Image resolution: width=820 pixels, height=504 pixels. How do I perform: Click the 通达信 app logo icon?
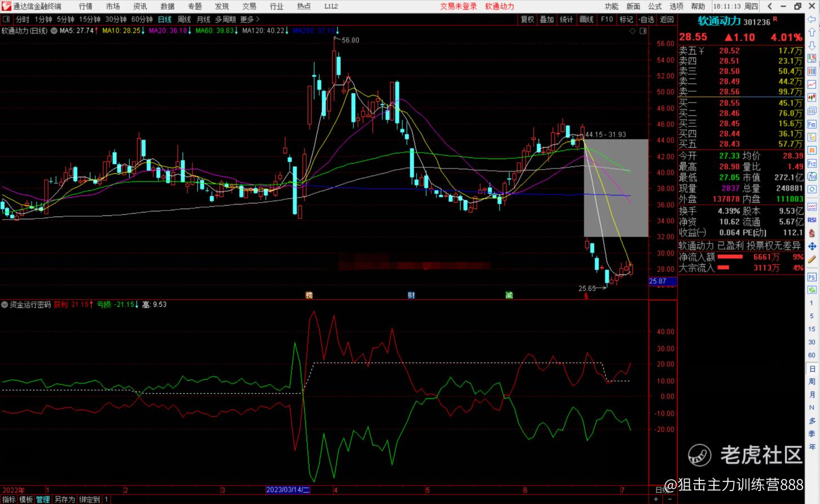click(x=6, y=6)
